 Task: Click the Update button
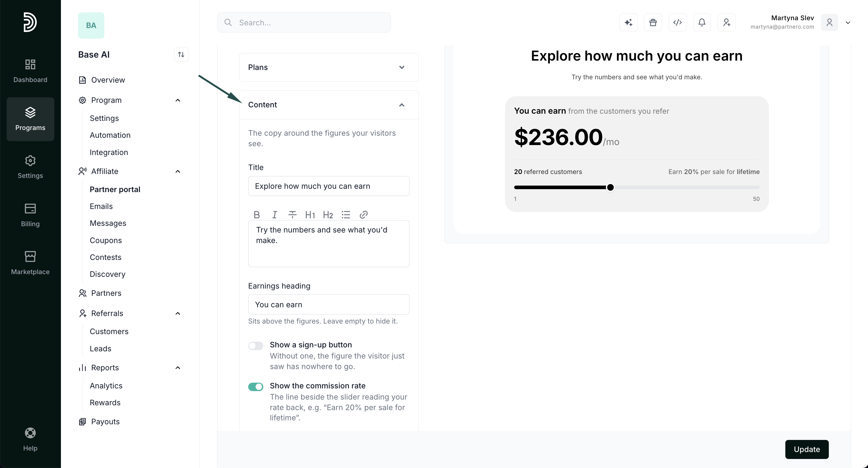click(x=807, y=450)
